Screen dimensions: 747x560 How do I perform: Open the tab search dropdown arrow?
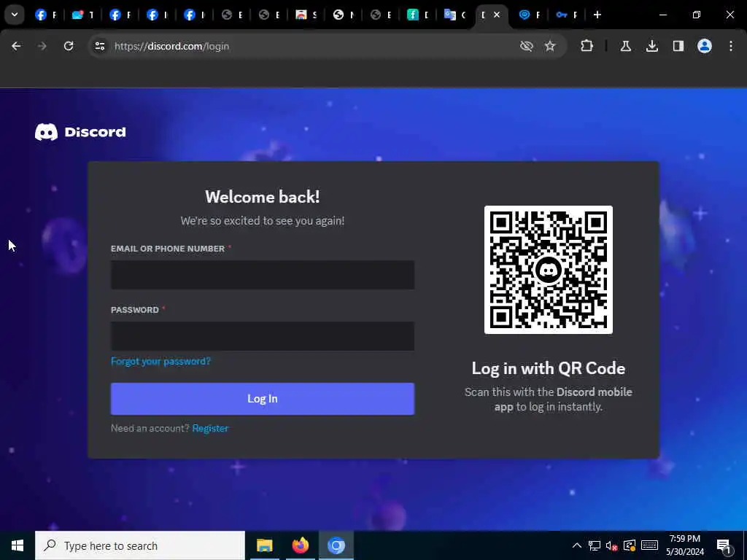pyautogui.click(x=15, y=15)
